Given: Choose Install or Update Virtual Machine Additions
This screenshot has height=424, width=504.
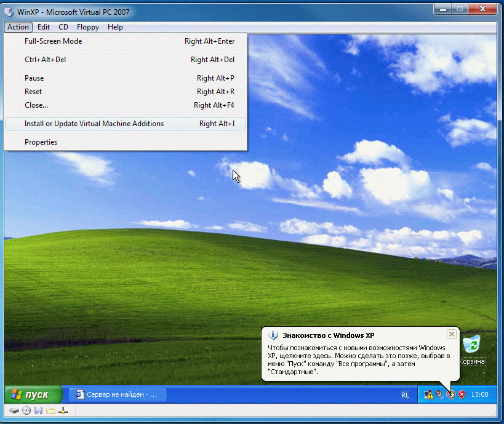Looking at the screenshot, I should pyautogui.click(x=125, y=124).
